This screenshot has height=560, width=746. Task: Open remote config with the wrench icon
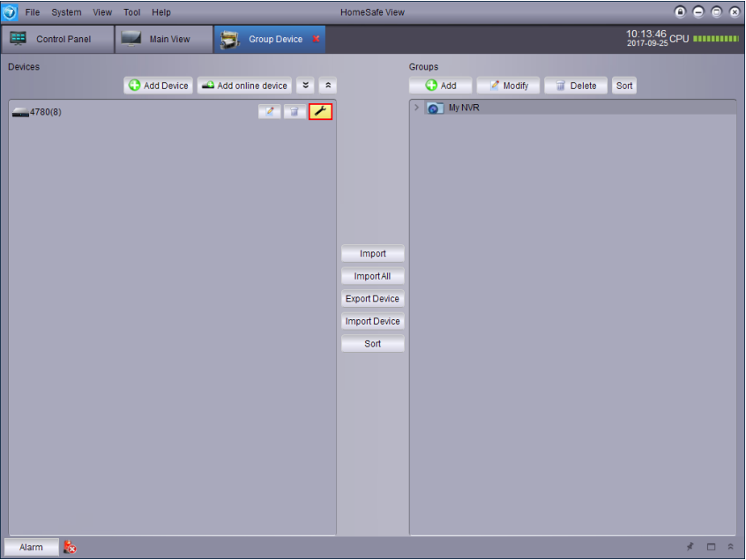(320, 112)
